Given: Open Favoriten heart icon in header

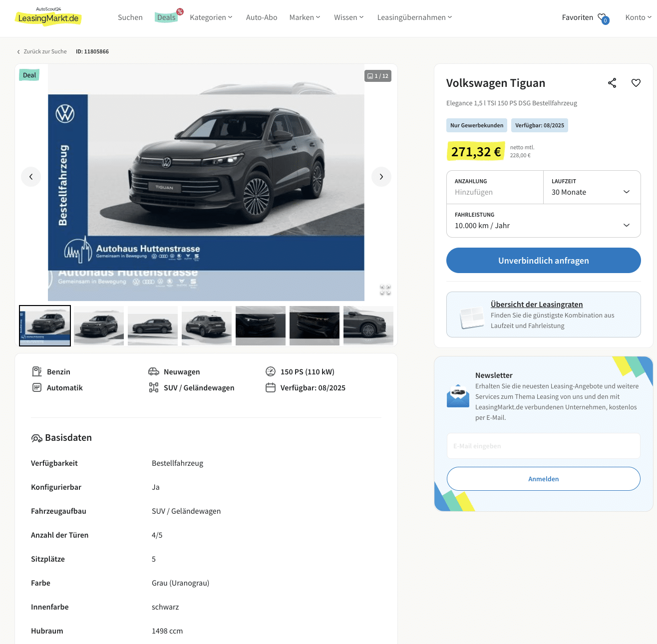Looking at the screenshot, I should [603, 18].
